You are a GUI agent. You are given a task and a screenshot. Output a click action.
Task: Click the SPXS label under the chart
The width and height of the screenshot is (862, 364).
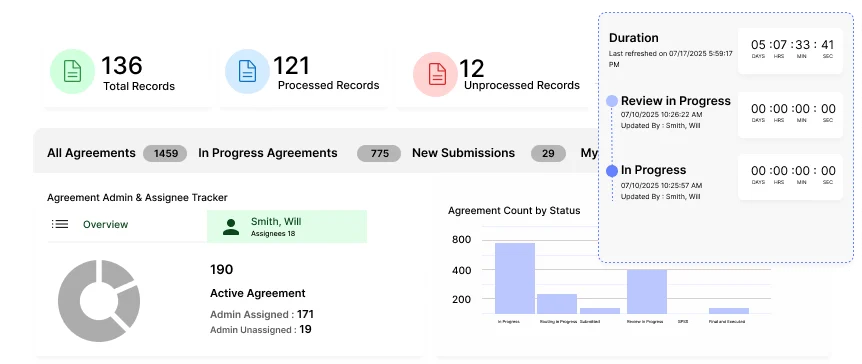click(x=683, y=322)
